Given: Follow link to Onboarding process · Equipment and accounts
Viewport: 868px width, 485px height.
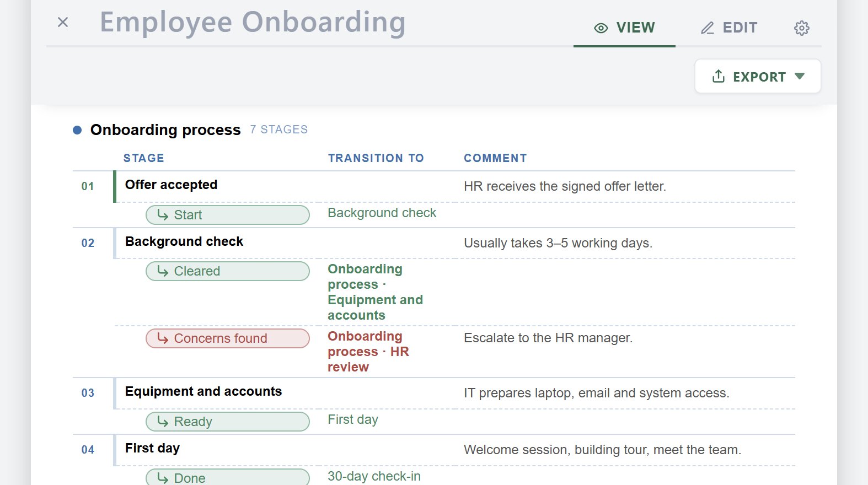Looking at the screenshot, I should click(375, 292).
